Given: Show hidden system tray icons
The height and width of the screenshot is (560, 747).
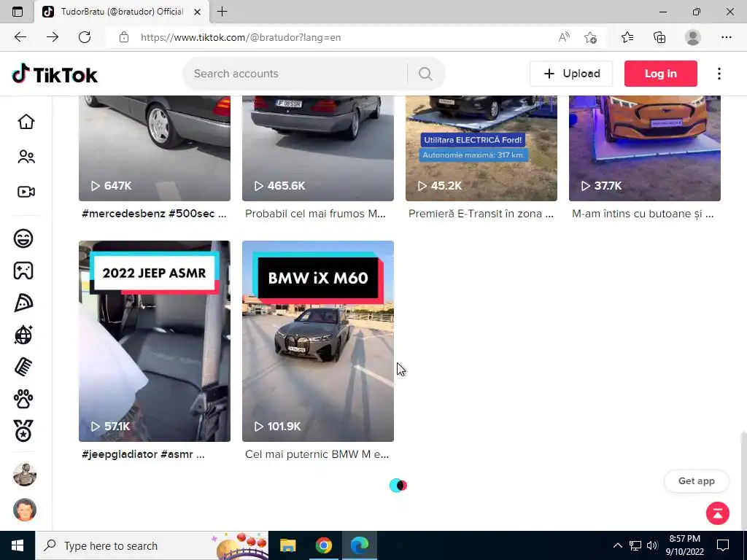Looking at the screenshot, I should click(617, 545).
